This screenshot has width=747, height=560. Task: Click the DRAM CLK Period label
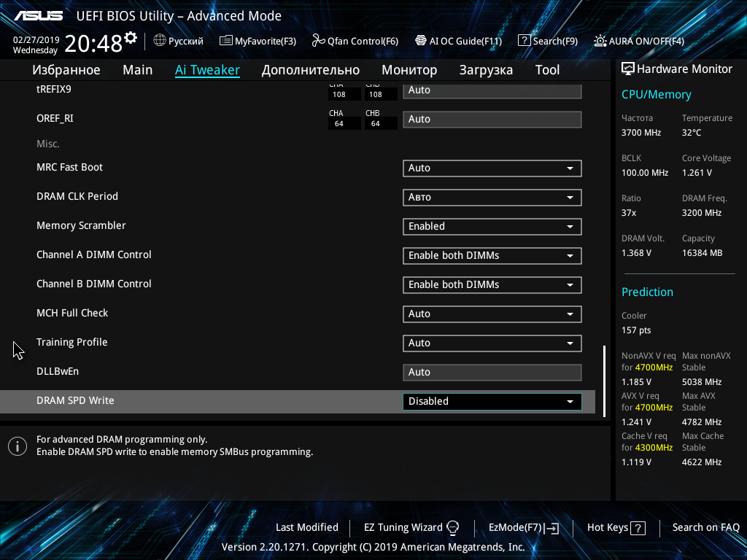point(77,196)
